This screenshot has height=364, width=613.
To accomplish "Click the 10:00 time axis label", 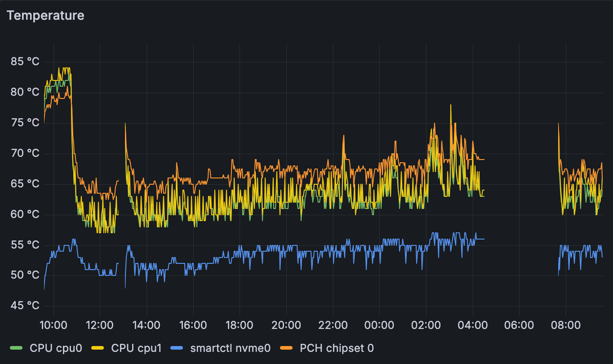I will point(53,325).
